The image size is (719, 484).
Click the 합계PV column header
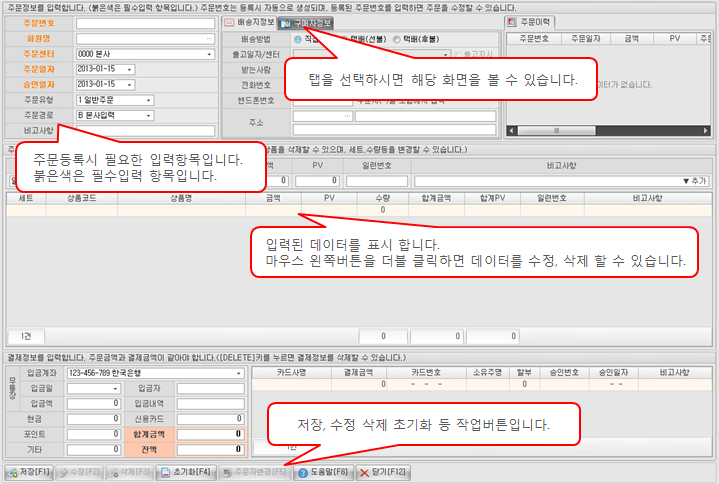[492, 198]
